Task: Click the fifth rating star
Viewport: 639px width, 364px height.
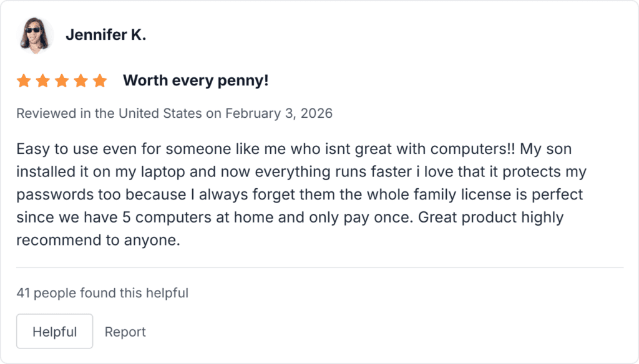Action: click(x=100, y=81)
